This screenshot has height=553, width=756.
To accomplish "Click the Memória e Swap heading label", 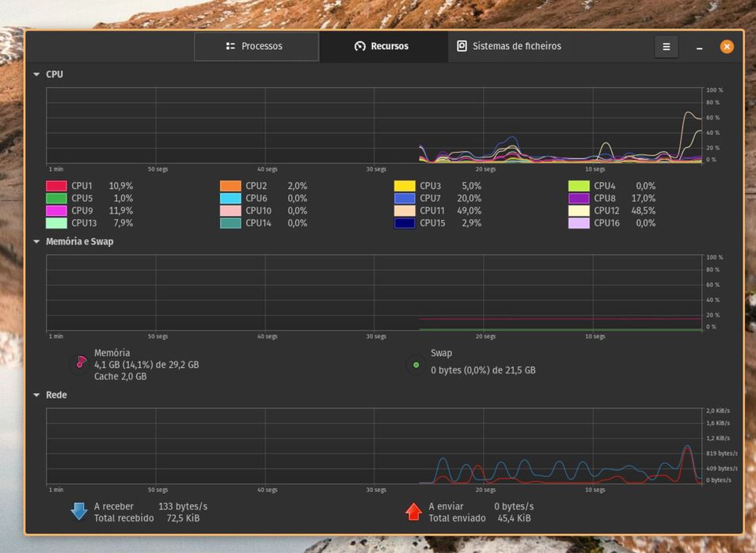I will click(x=79, y=242).
